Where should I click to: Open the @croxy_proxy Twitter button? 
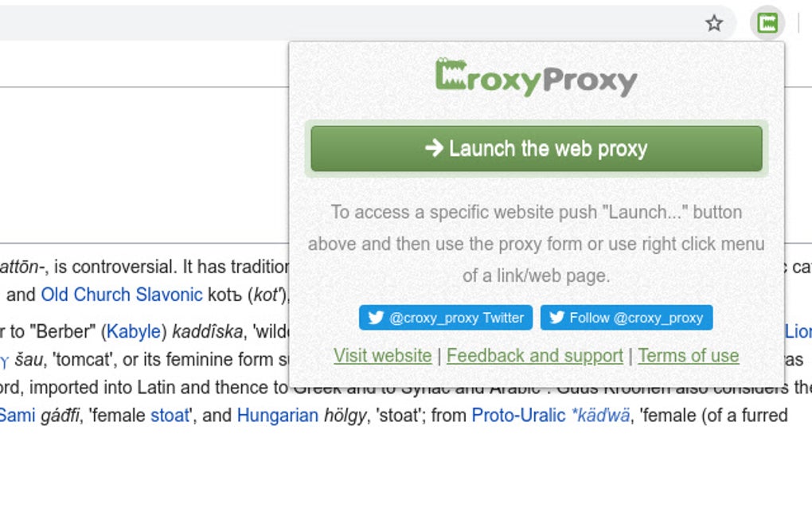(447, 318)
